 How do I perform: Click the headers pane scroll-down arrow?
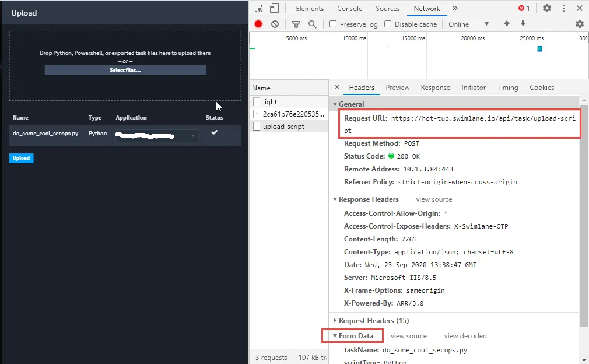pyautogui.click(x=584, y=359)
